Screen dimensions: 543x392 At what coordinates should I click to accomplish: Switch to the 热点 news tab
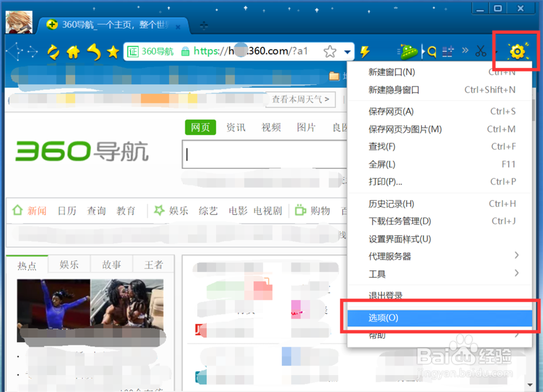coord(27,265)
